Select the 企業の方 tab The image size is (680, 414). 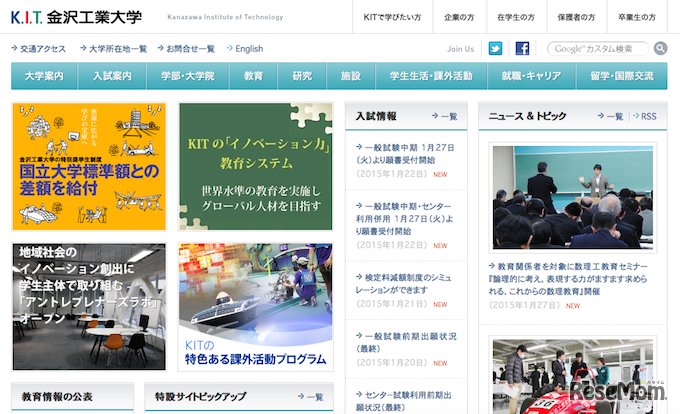(459, 17)
